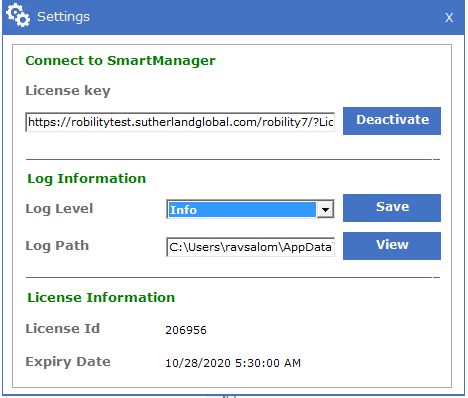This screenshot has height=398, width=468.
Task: Close the Settings dialog with X
Action: [x=449, y=18]
